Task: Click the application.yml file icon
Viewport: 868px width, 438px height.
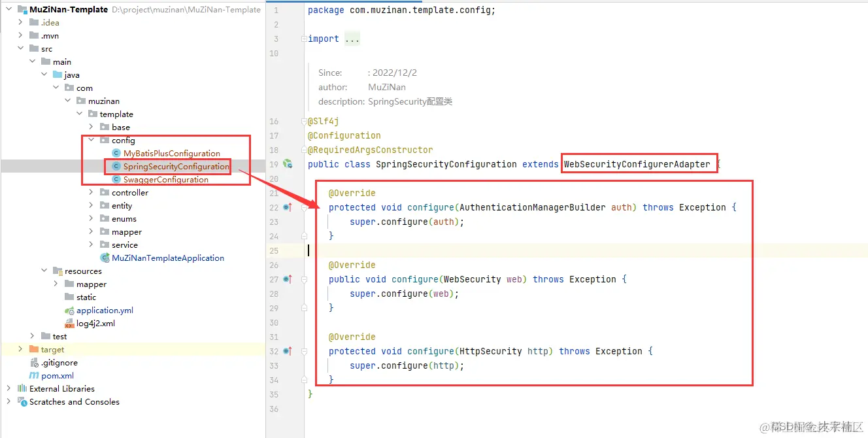Action: tap(69, 311)
